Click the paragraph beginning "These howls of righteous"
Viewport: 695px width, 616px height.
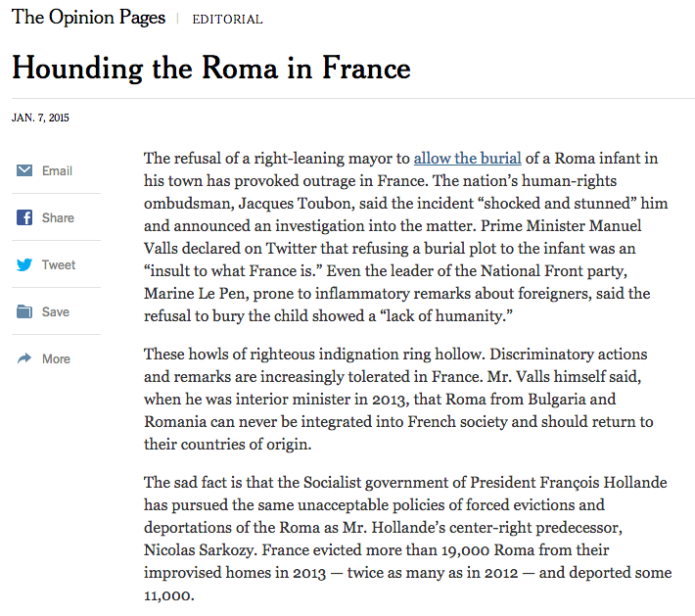click(x=396, y=398)
